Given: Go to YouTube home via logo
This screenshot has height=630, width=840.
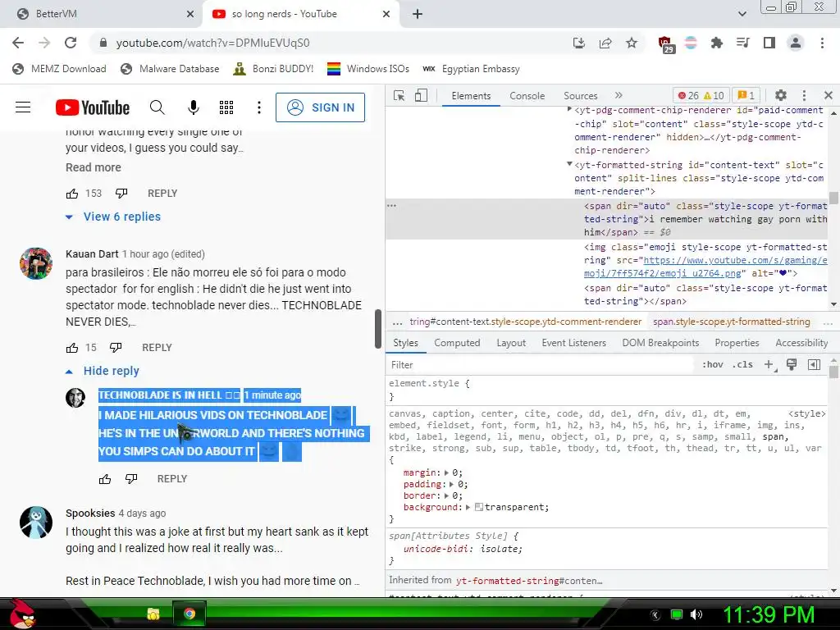Looking at the screenshot, I should click(92, 107).
